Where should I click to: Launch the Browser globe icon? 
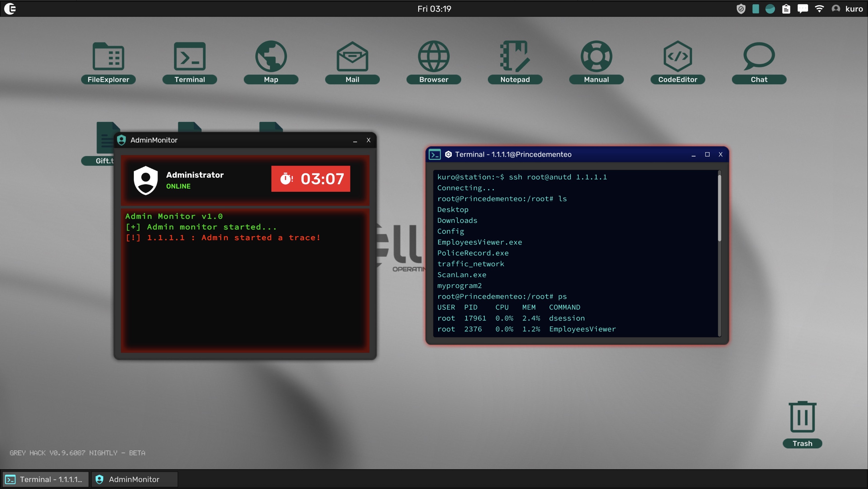(x=434, y=57)
